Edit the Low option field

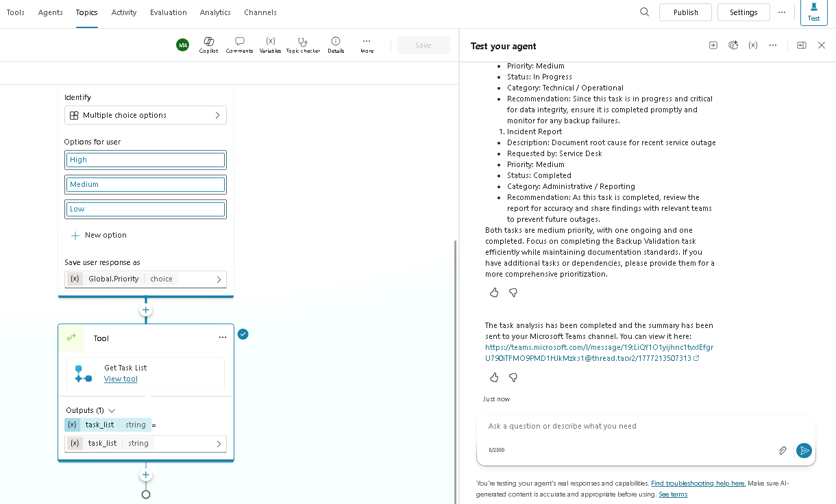145,209
